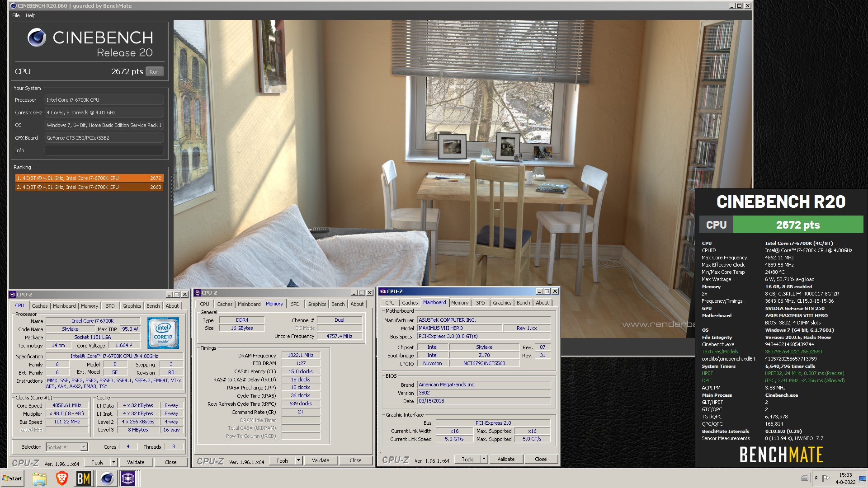
Task: Open the CPU-Z taskbar icon
Action: click(x=128, y=478)
